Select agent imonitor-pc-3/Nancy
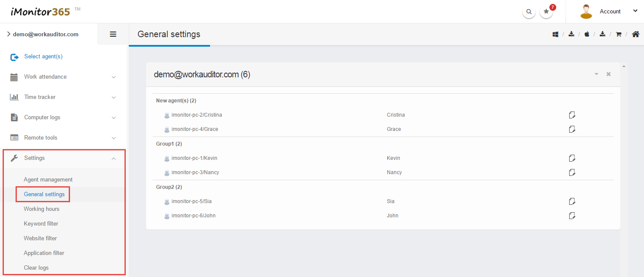 pos(195,172)
